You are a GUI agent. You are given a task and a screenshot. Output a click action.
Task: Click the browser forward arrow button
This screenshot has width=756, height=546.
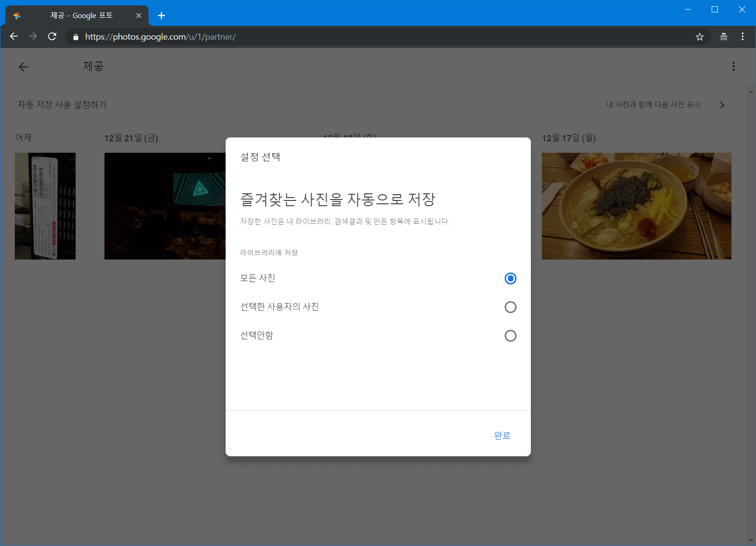coord(33,37)
